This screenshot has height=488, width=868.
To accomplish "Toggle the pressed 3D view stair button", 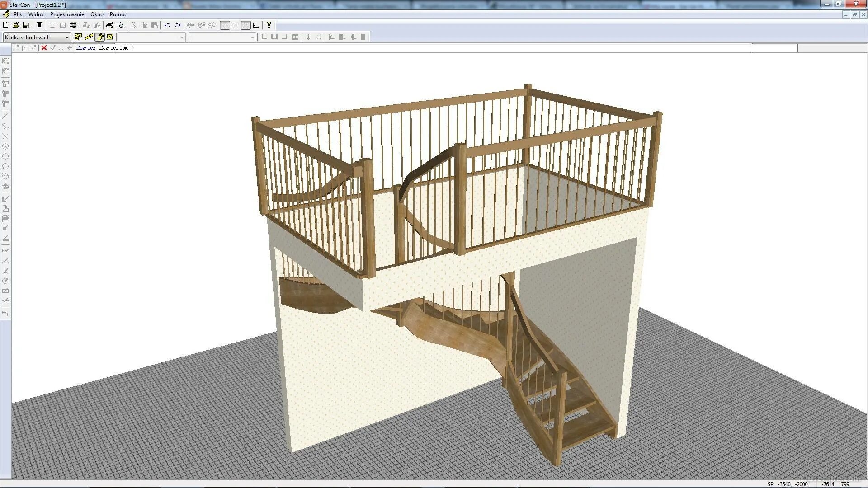I will pyautogui.click(x=99, y=37).
